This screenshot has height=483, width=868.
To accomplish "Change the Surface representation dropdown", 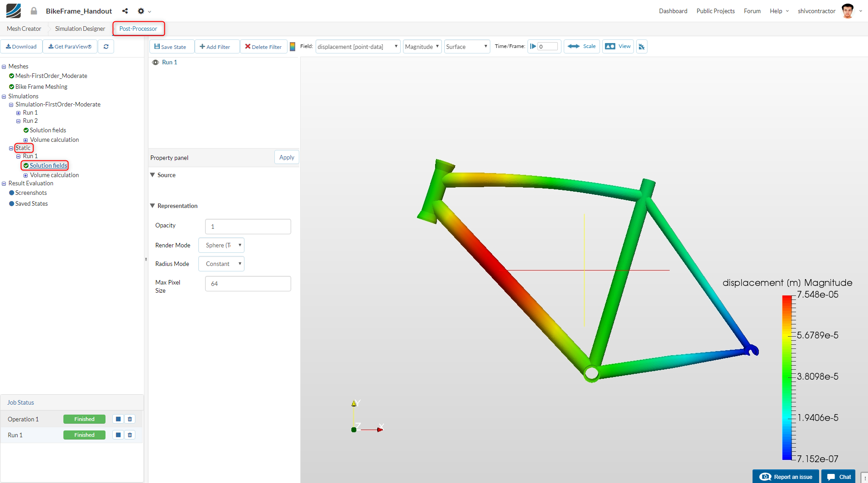I will [466, 46].
